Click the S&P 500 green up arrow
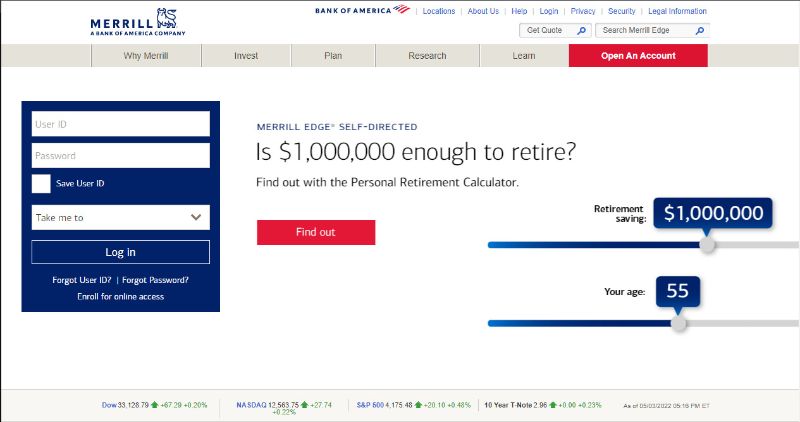 click(x=418, y=405)
